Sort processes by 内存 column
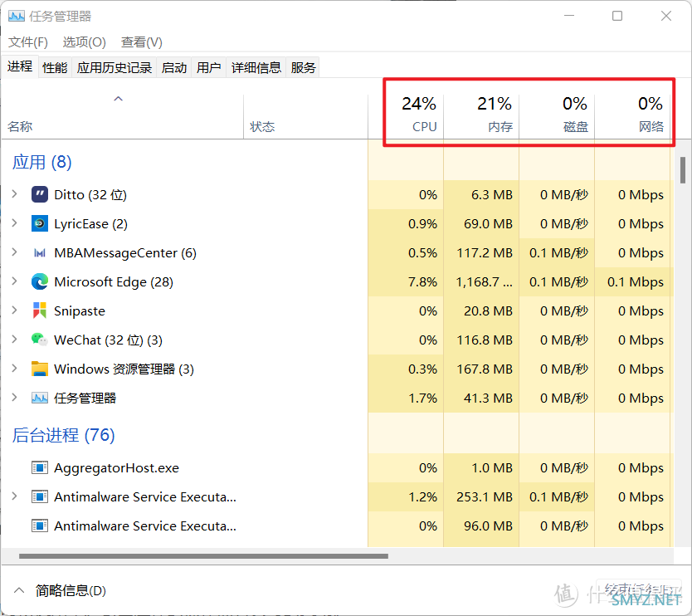Image resolution: width=692 pixels, height=616 pixels. point(481,116)
